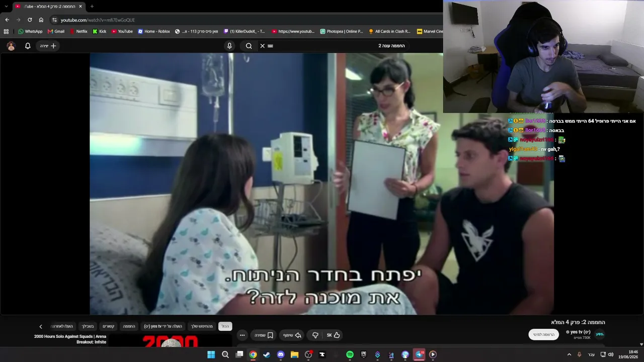Open site information icon in address bar
The height and width of the screenshot is (362, 644).
[54, 20]
